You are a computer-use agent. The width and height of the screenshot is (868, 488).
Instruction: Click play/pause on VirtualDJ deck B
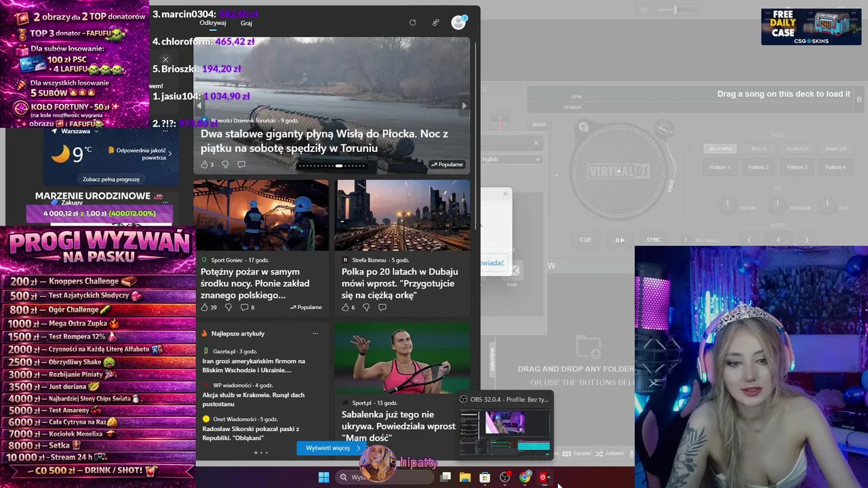point(620,240)
